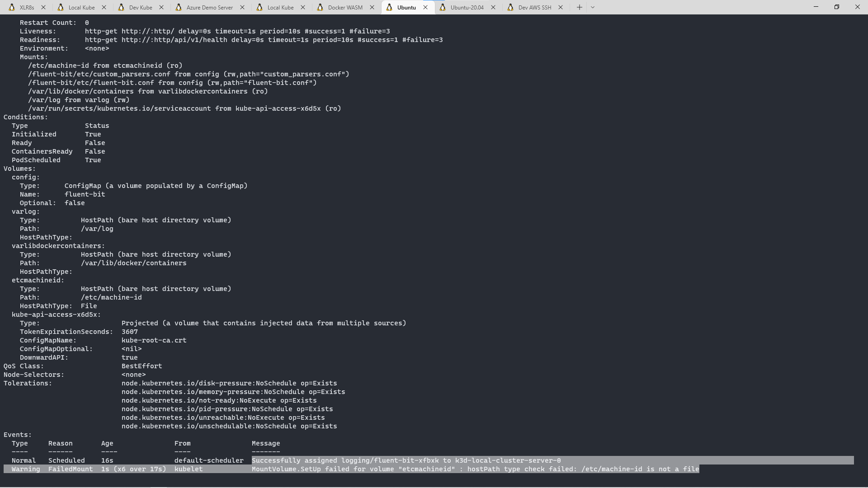
Task: Close the Dev Kube tab
Action: (x=161, y=7)
